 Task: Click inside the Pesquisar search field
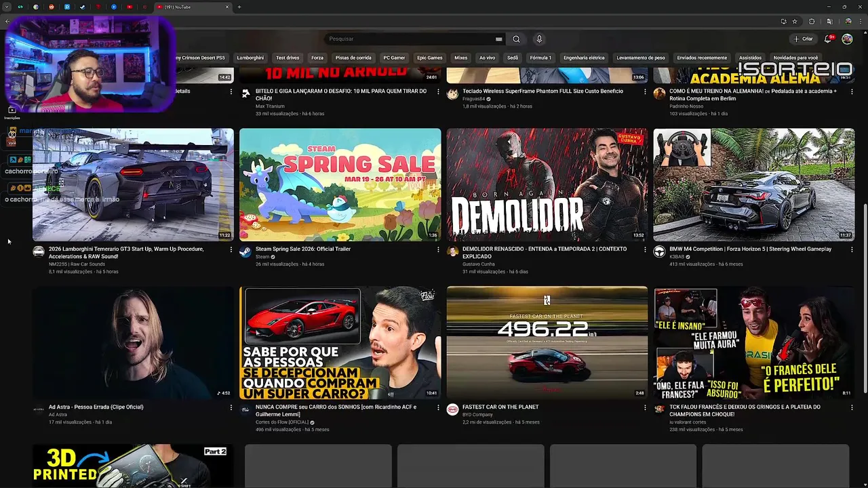(x=410, y=39)
